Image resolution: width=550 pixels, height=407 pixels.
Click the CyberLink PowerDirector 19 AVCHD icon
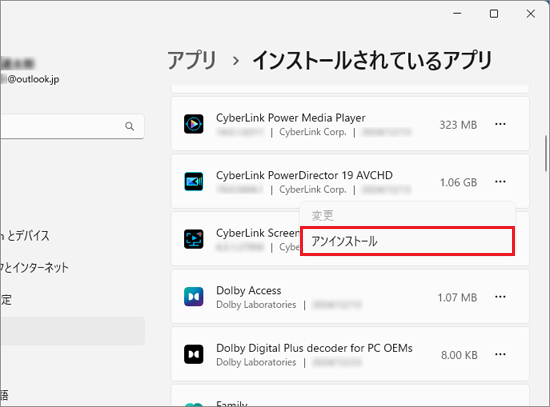(x=194, y=181)
